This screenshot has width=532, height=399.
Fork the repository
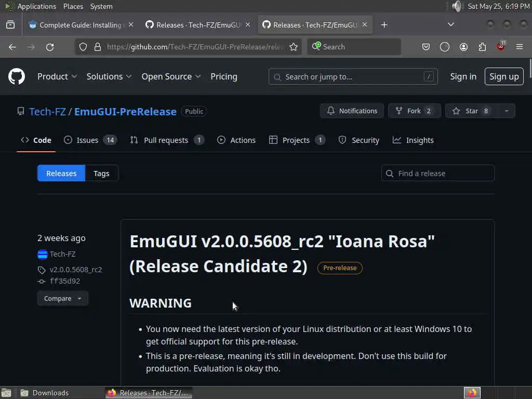(x=415, y=111)
